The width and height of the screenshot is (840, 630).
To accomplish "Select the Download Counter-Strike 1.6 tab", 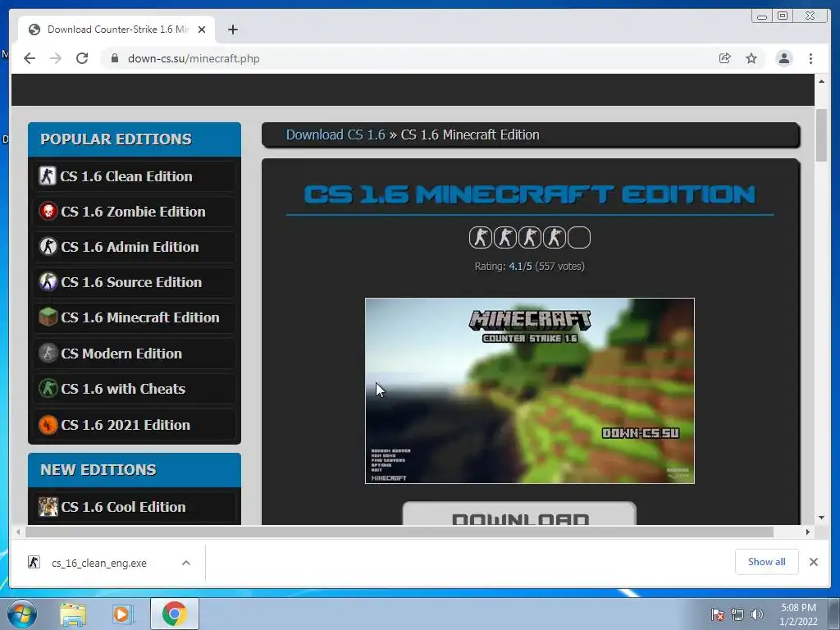I will [x=116, y=30].
